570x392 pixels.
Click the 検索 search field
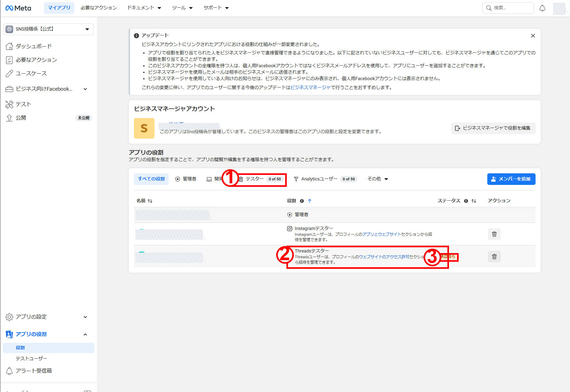click(508, 8)
